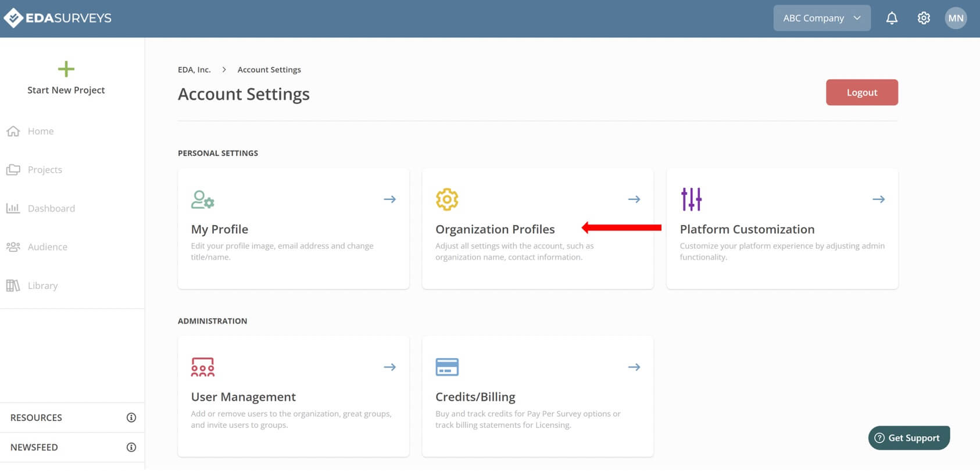Click the arrow on Platform Customization card
This screenshot has width=980, height=471.
coord(879,199)
